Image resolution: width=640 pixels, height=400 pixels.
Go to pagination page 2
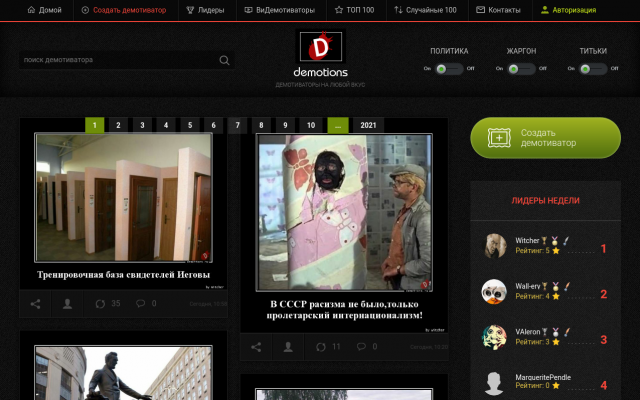point(118,125)
